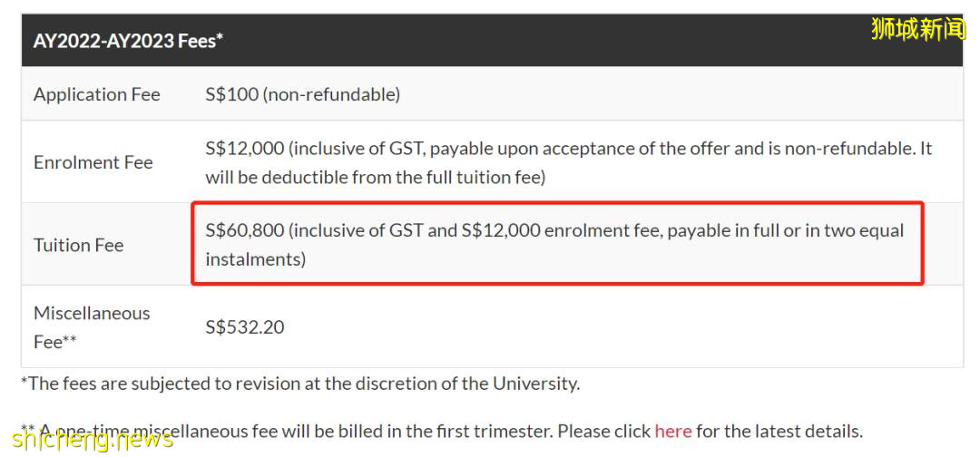Click the S$60,800 tuition amount
This screenshot has height=457, width=980.
click(x=245, y=230)
